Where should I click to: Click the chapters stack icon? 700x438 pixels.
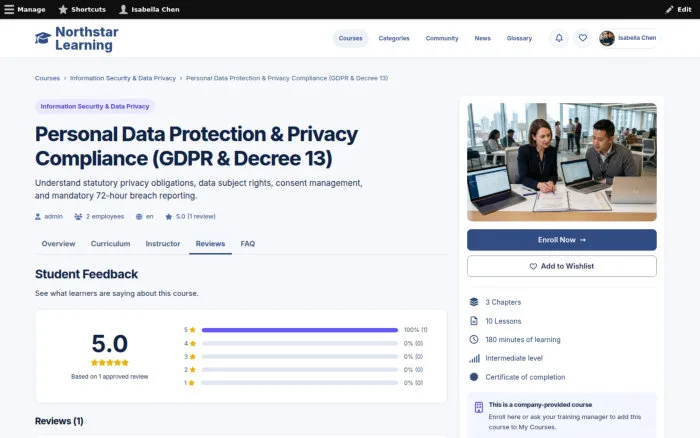tap(474, 302)
